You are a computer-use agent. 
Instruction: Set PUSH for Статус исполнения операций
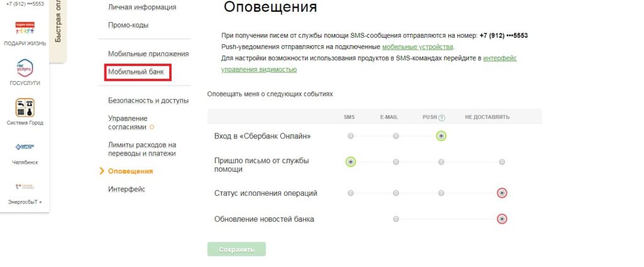point(441,193)
